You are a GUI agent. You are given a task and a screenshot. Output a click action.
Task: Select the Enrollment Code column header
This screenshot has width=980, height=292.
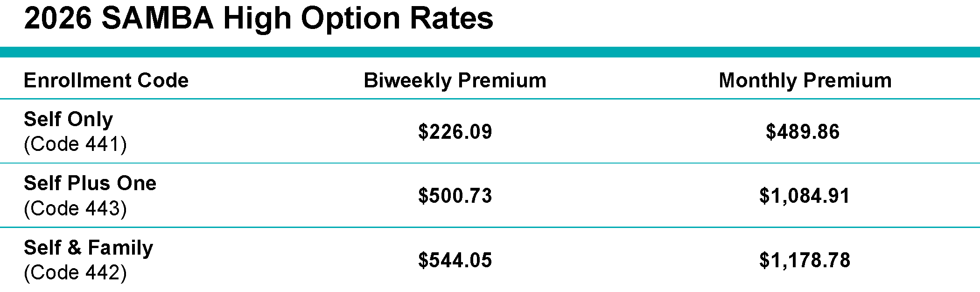(106, 80)
